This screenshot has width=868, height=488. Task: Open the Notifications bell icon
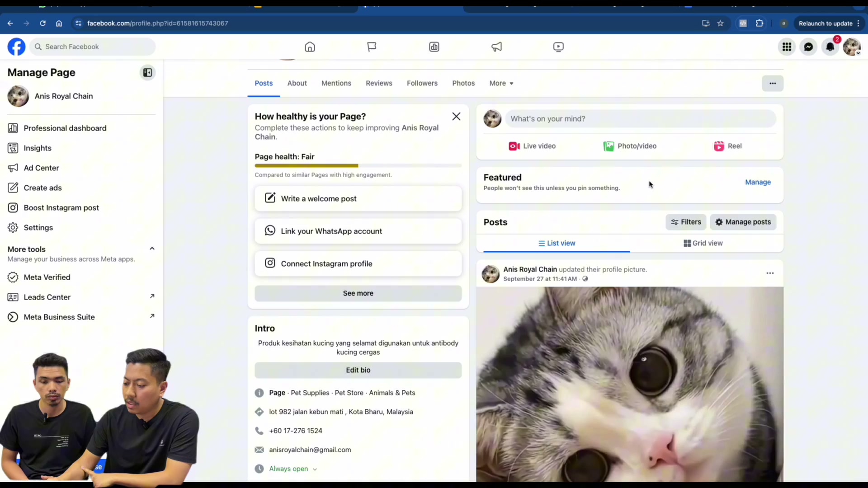coord(830,47)
